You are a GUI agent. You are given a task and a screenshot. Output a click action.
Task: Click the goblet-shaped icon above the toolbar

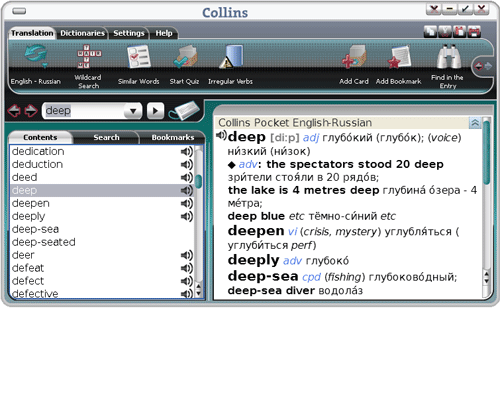tap(445, 32)
